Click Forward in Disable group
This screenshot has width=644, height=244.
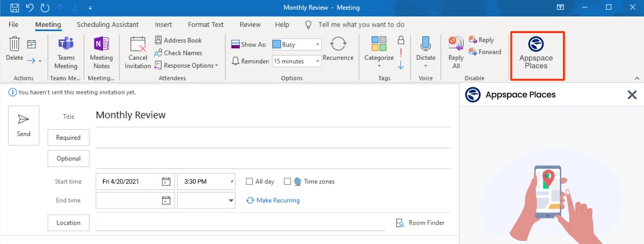(x=484, y=52)
